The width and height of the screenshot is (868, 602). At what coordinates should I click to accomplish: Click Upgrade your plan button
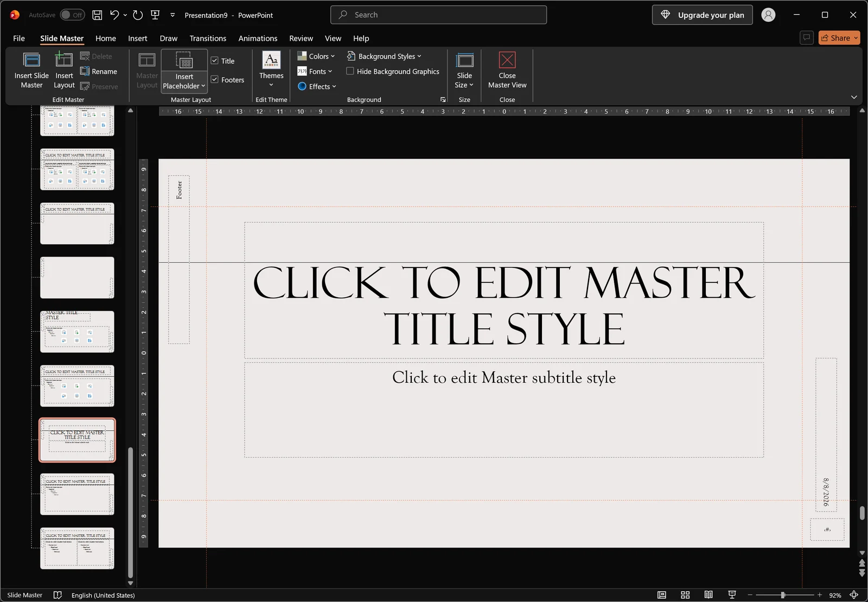click(x=702, y=15)
